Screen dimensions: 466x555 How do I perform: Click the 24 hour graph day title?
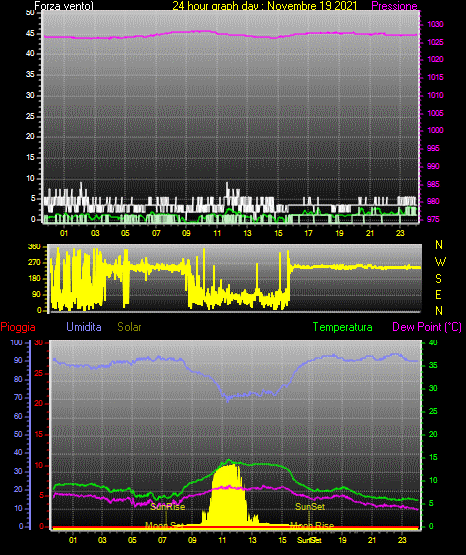[x=265, y=6]
